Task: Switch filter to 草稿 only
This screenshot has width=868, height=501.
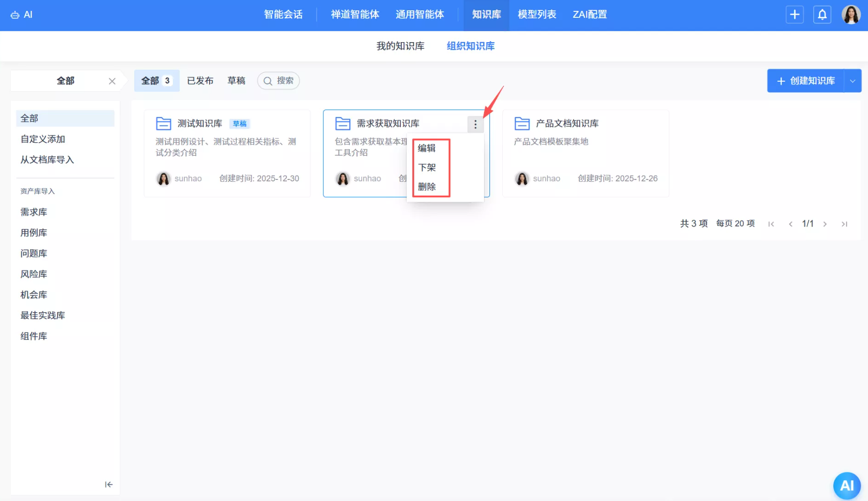Action: 236,81
